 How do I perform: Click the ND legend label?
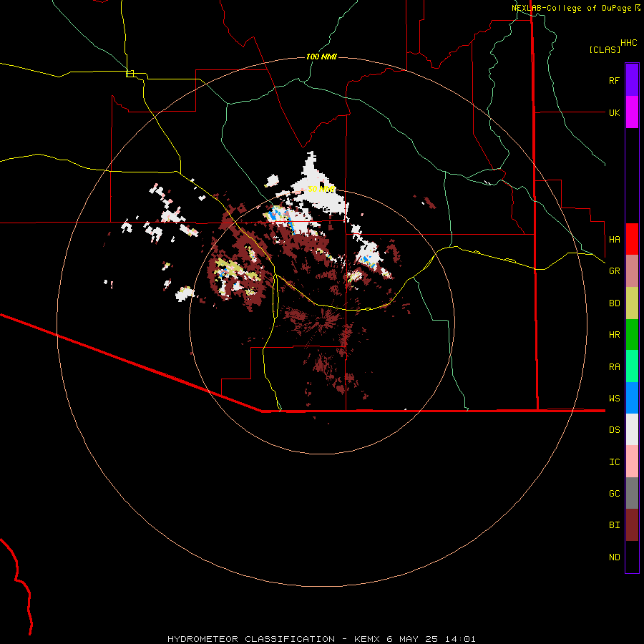tap(614, 557)
